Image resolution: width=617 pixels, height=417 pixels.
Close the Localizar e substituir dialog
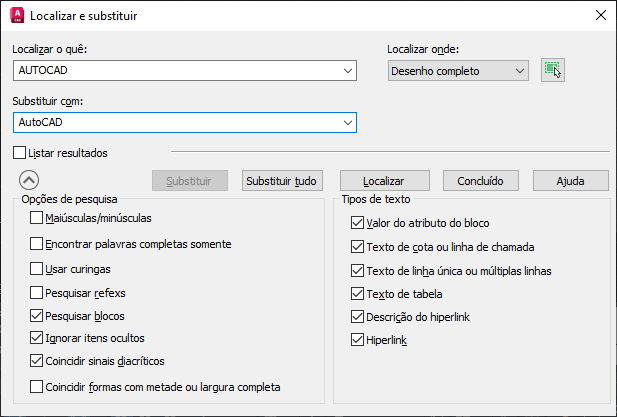point(600,16)
